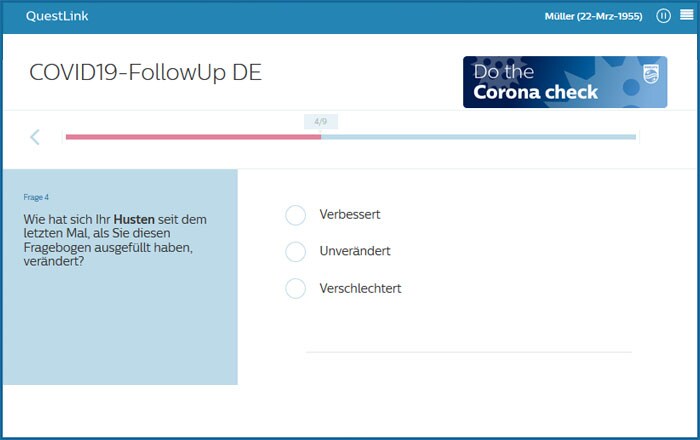The width and height of the screenshot is (700, 440).
Task: Click the 4/9 progress indicator label
Action: coord(321,121)
